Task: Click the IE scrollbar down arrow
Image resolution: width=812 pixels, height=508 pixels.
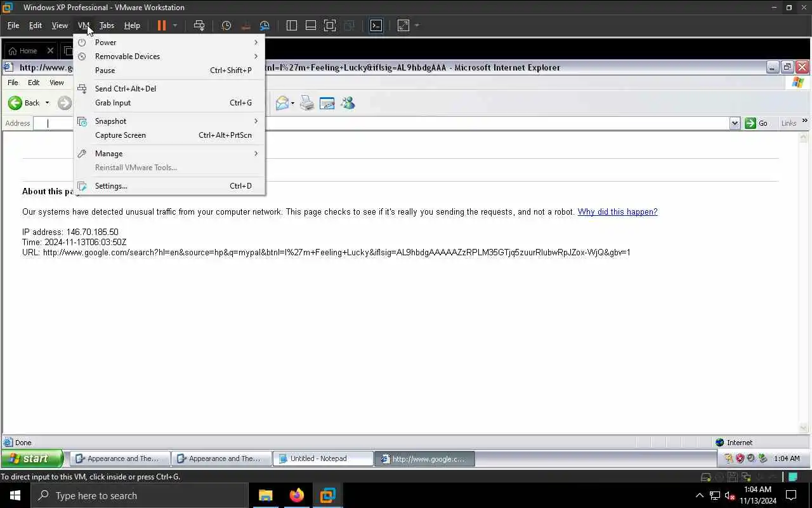Action: tap(804, 429)
